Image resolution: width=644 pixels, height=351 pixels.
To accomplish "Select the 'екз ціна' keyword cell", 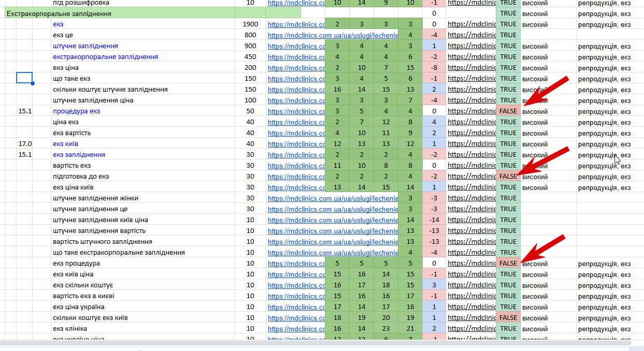I will pyautogui.click(x=144, y=68).
